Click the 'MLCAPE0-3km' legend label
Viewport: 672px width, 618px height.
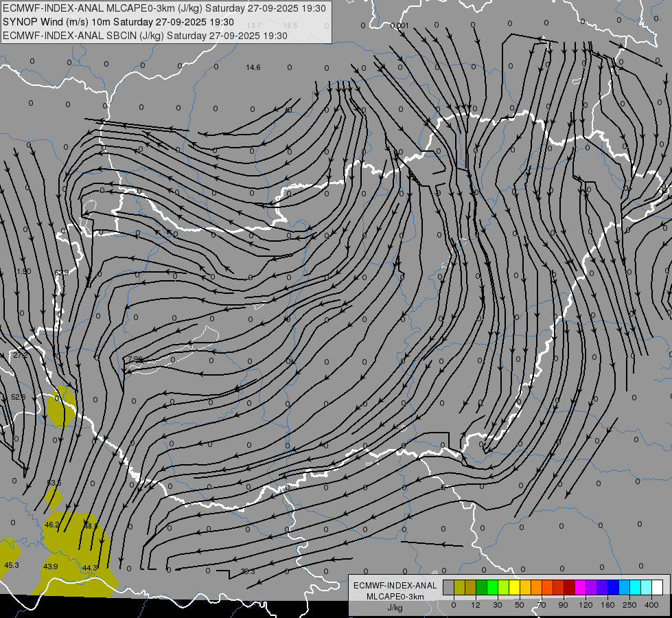point(395,597)
